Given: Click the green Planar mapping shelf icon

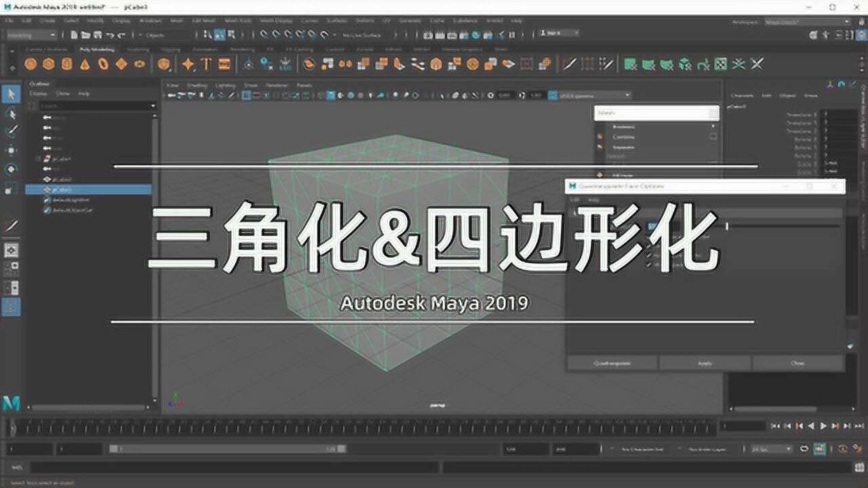Looking at the screenshot, I should (630, 64).
